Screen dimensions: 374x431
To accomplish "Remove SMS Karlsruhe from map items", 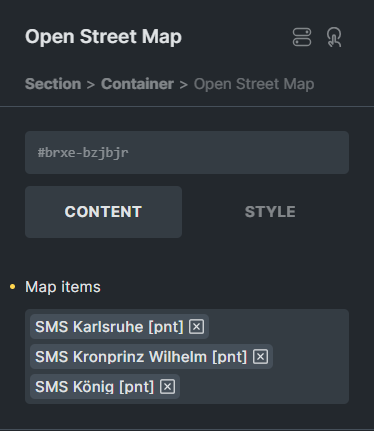I will [x=196, y=326].
